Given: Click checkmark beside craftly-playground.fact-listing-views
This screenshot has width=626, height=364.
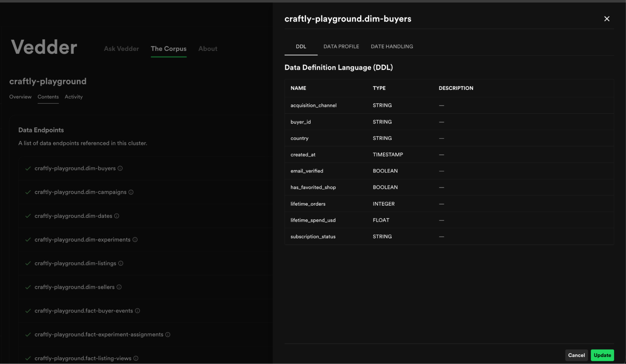Looking at the screenshot, I should [28, 358].
